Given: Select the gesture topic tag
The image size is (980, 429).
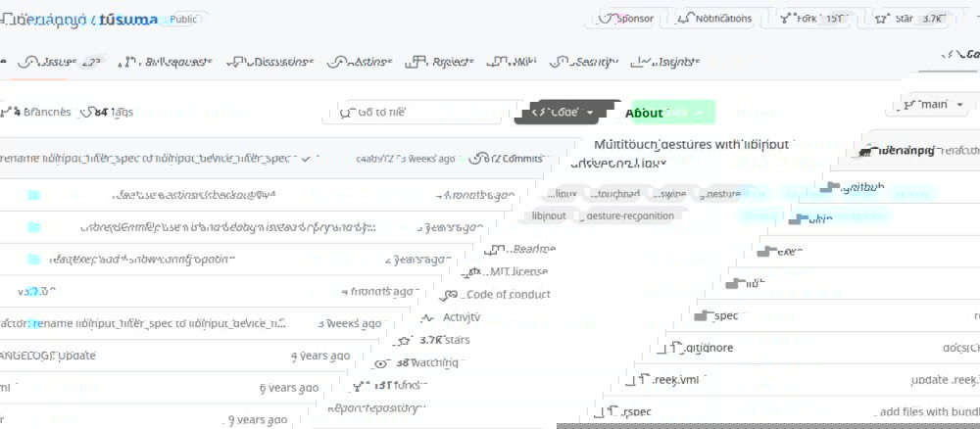Looking at the screenshot, I should (720, 194).
